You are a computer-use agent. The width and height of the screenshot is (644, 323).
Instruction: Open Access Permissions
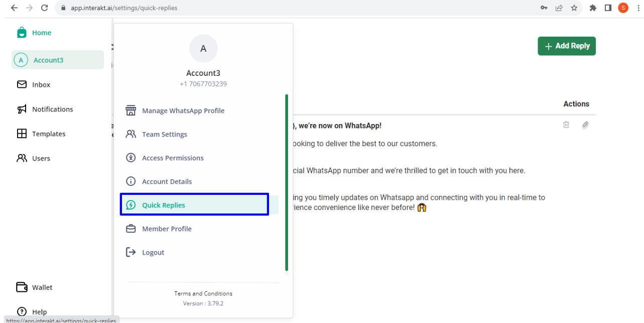point(173,158)
